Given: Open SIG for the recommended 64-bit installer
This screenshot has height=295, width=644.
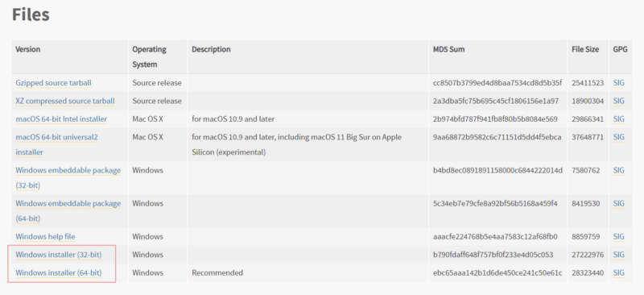Looking at the screenshot, I should (618, 272).
